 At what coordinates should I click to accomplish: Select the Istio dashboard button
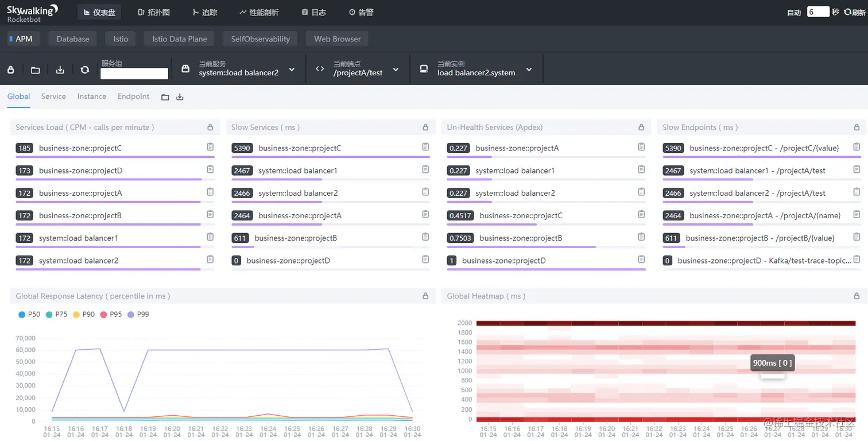pos(121,39)
